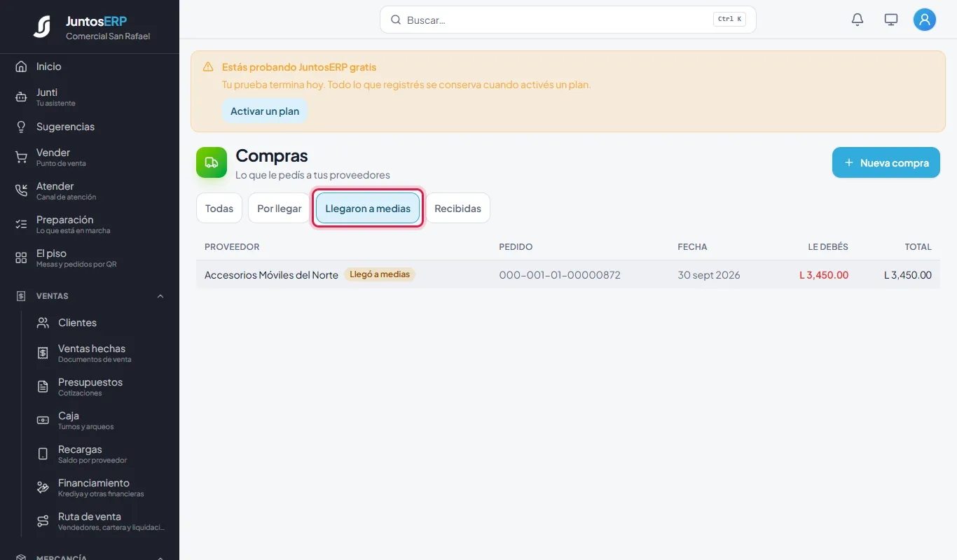
Task: Click the Buscar search field
Action: point(568,20)
